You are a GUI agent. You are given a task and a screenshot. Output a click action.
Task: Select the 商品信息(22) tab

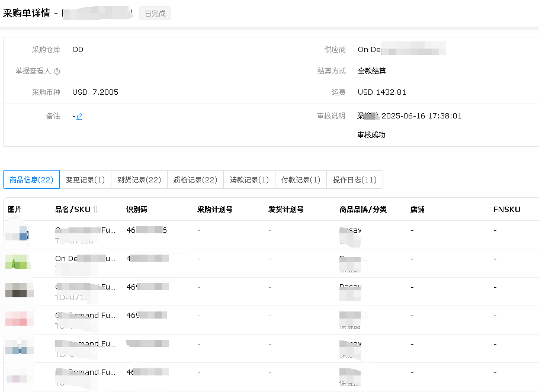[31, 179]
